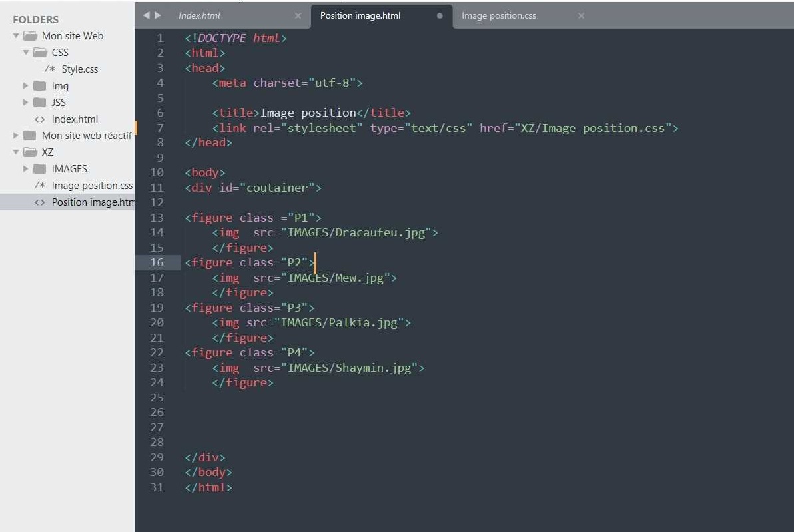Image resolution: width=794 pixels, height=532 pixels.
Task: Expand the IMAGES folder arrow
Action: click(26, 169)
